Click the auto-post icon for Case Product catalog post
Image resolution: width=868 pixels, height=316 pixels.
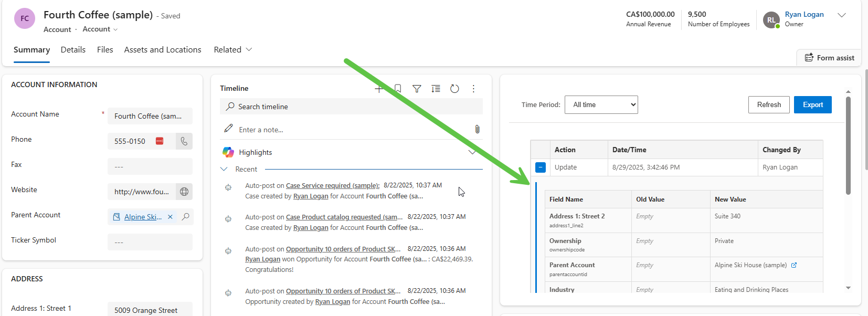[x=228, y=219]
